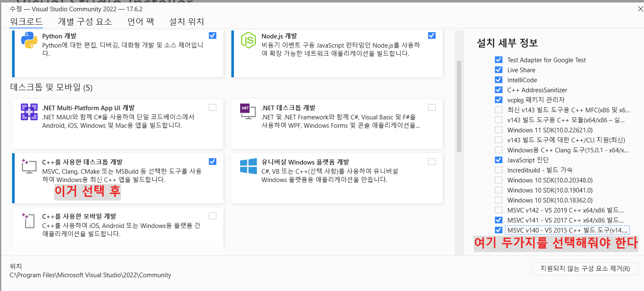Check Windows 10 SDK (10.0.19041.0)

tap(498, 190)
